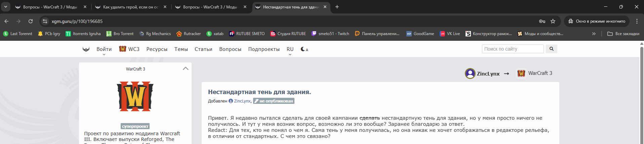
Task: Switch to 'Как удалить герой' tab
Action: pyautogui.click(x=130, y=7)
